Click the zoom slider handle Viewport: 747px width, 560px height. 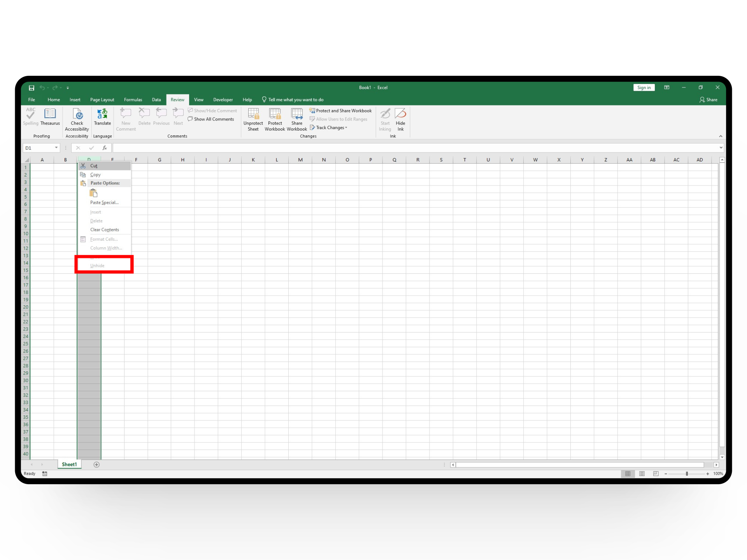(687, 474)
